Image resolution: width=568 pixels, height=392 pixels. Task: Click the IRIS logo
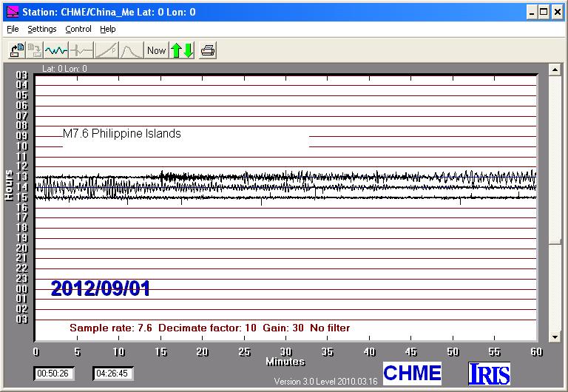click(x=489, y=374)
